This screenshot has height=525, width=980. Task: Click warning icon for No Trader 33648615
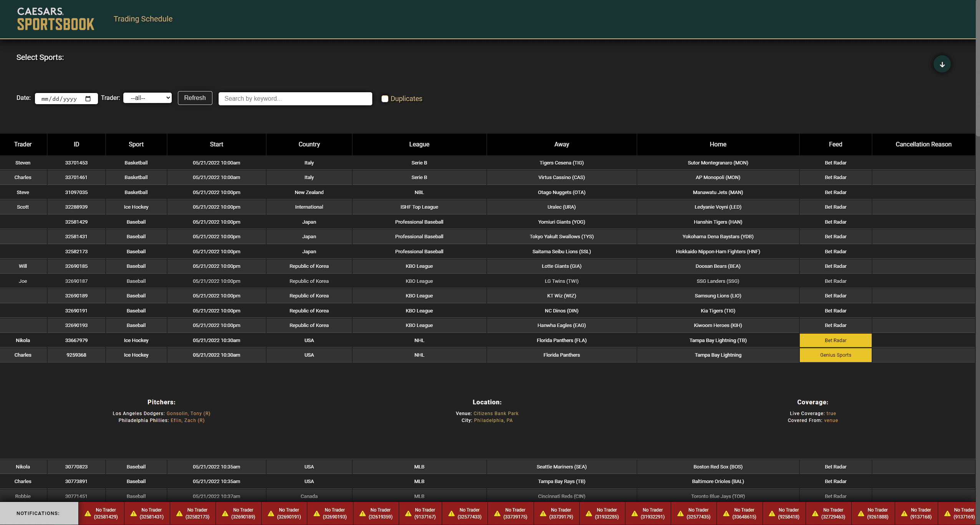tap(726, 513)
